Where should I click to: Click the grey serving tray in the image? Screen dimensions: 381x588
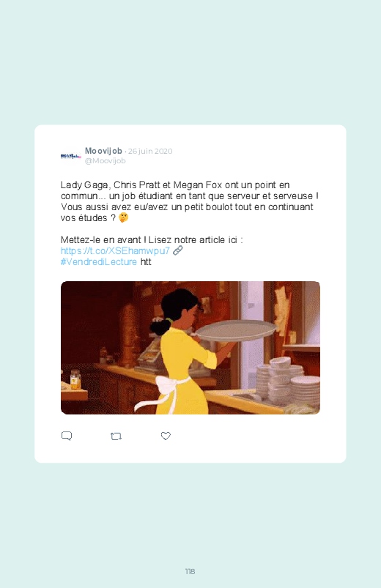235,330
